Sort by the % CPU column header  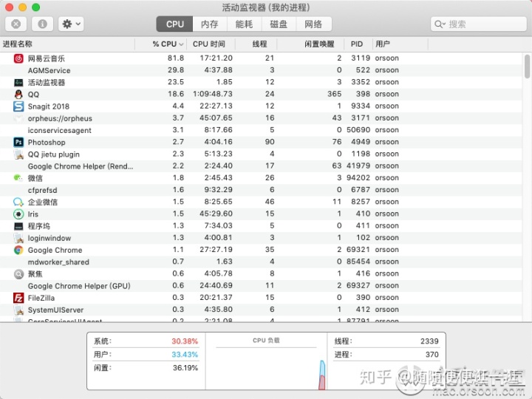161,44
